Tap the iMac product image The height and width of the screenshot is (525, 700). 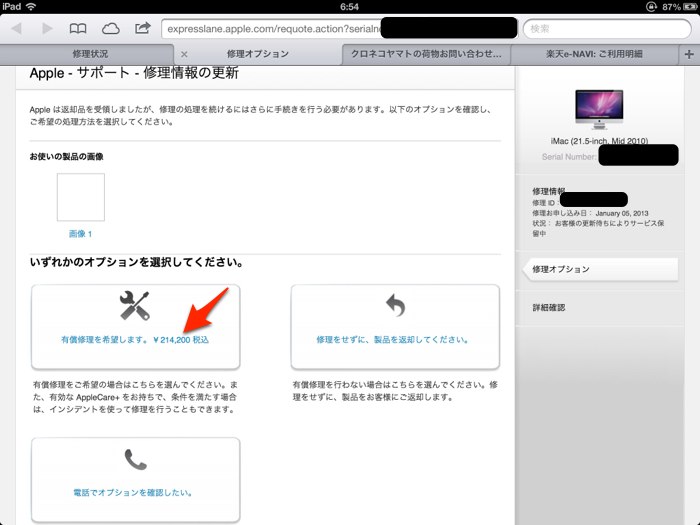point(599,109)
